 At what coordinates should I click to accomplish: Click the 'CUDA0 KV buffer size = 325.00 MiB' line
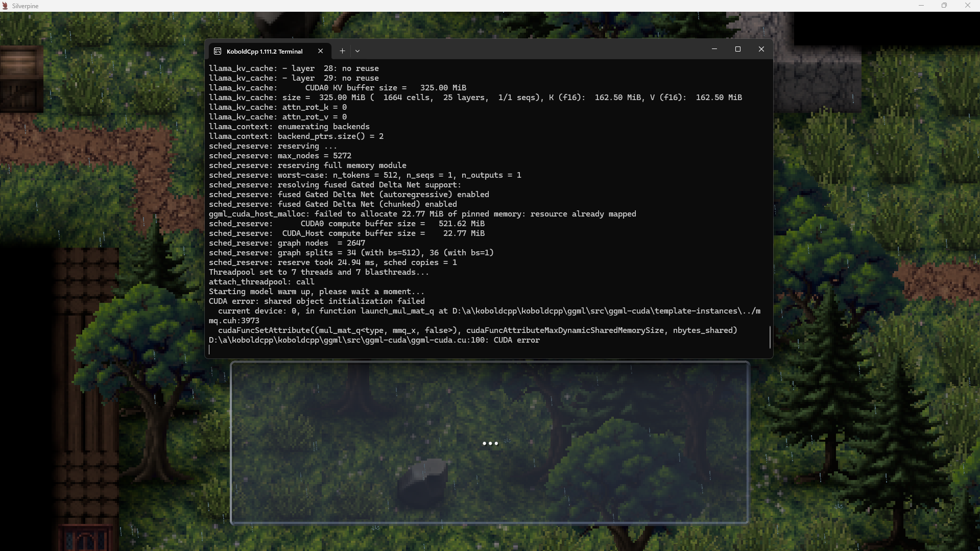[x=338, y=88]
